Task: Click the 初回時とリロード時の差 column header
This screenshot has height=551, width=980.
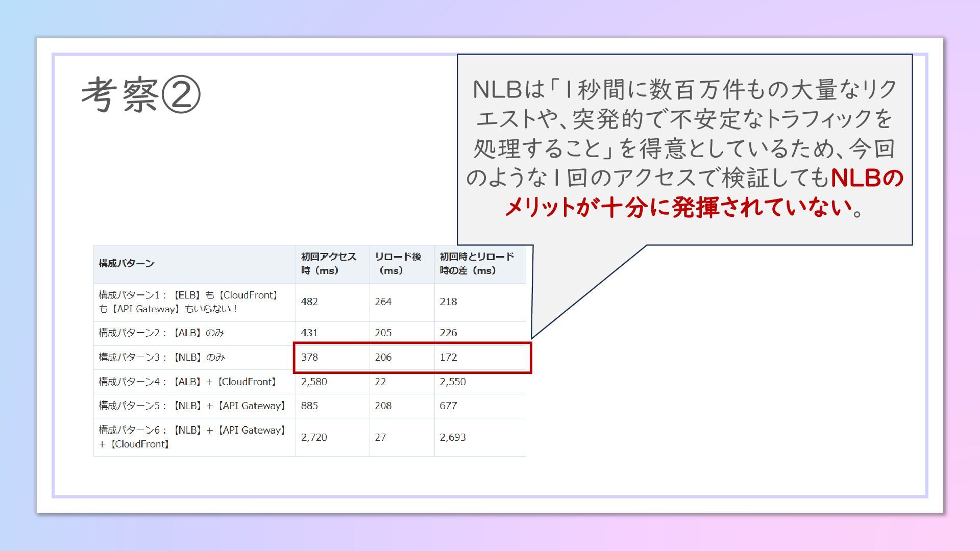Action: (x=476, y=263)
